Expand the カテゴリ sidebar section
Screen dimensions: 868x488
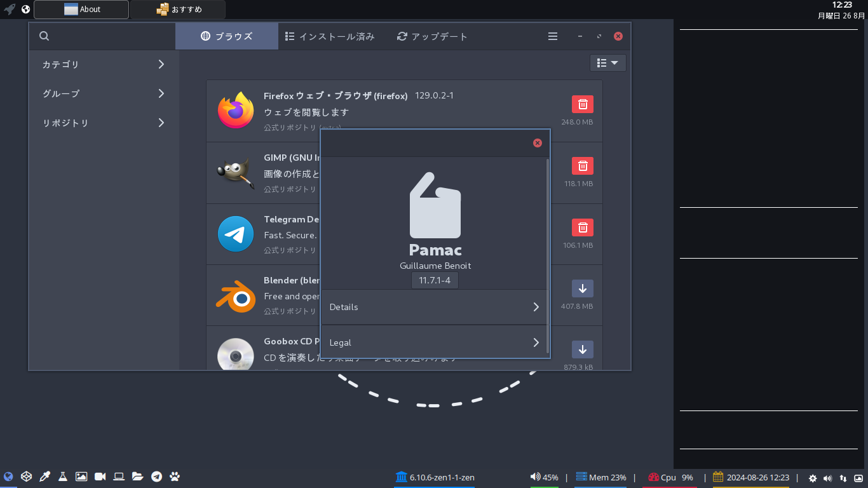(104, 64)
